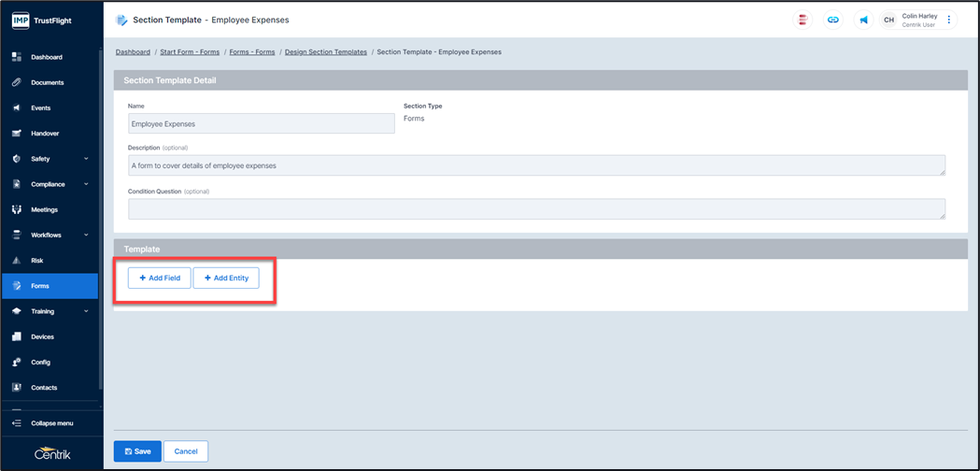Click the Devices icon in sidebar
Viewport: 980px width, 471px height.
click(17, 336)
